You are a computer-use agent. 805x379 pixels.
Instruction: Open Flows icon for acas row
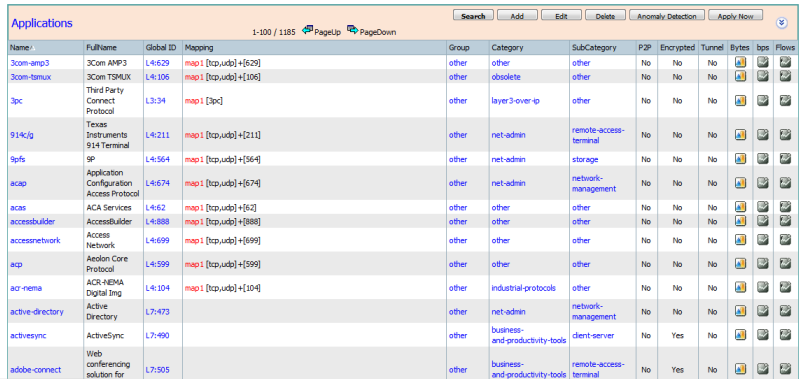(x=785, y=207)
